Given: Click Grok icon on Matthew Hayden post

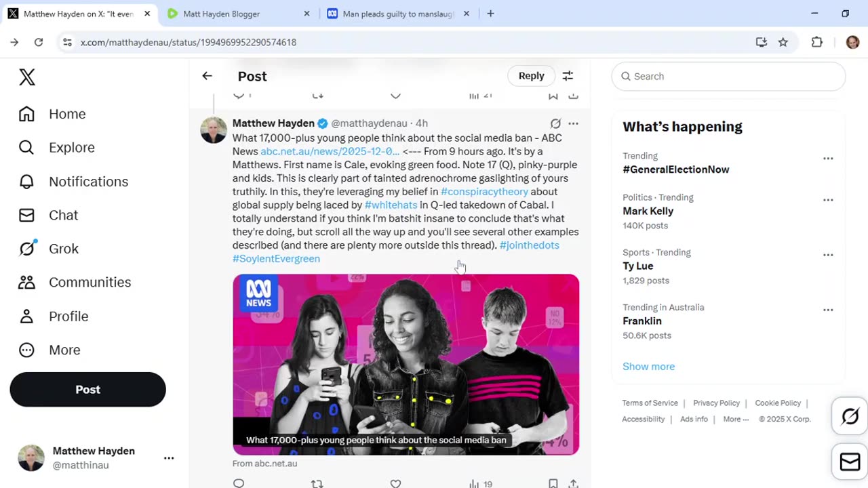Looking at the screenshot, I should pyautogui.click(x=555, y=123).
